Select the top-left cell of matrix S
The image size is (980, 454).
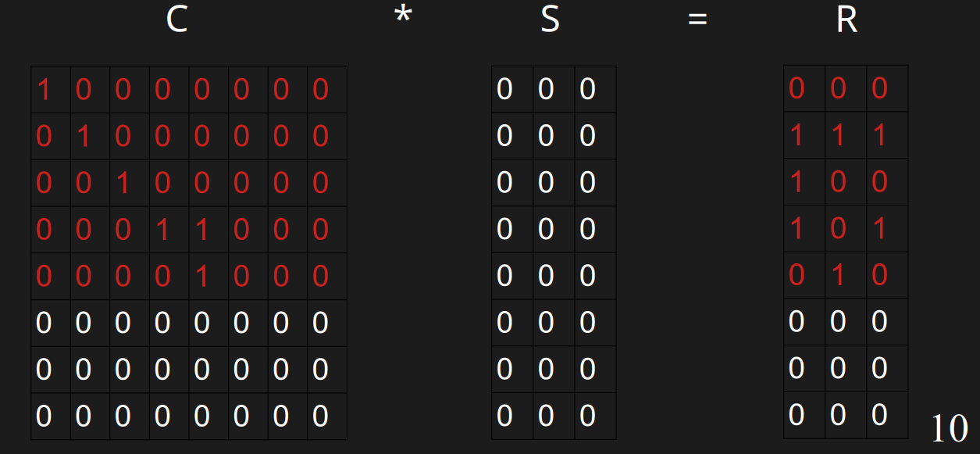tap(504, 90)
